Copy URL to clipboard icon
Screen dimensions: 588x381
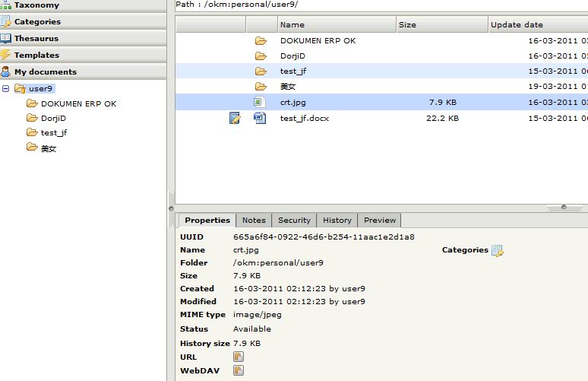(x=239, y=357)
